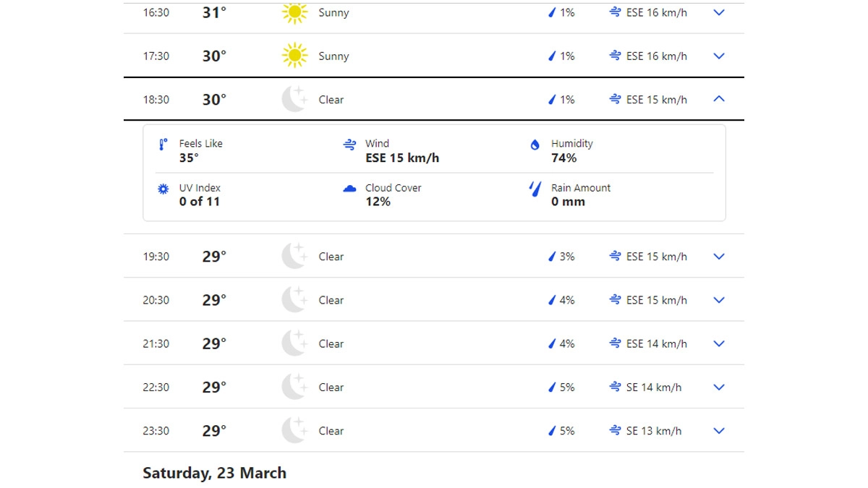Click the rain chance icon at 20:30
The height and width of the screenshot is (488, 868).
[552, 300]
